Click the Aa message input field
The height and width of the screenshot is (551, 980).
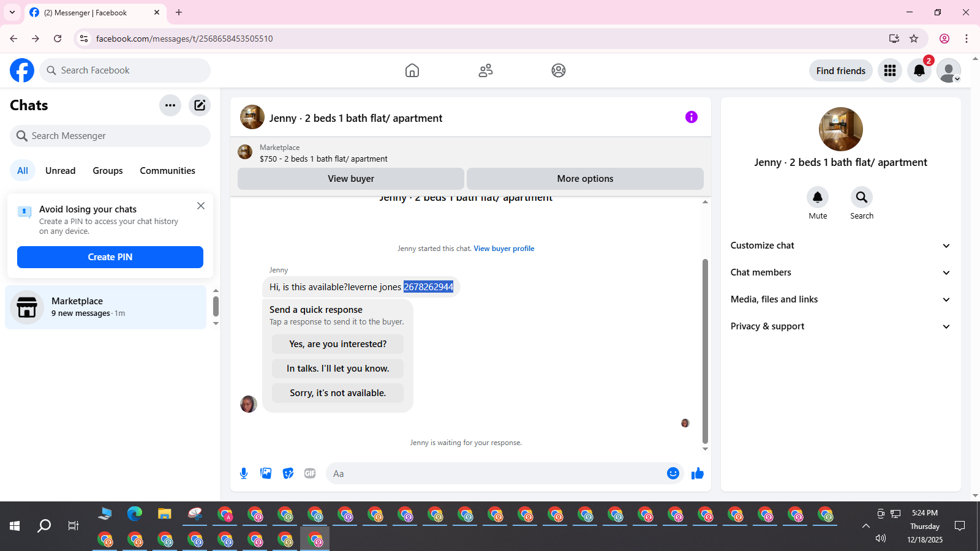click(496, 473)
